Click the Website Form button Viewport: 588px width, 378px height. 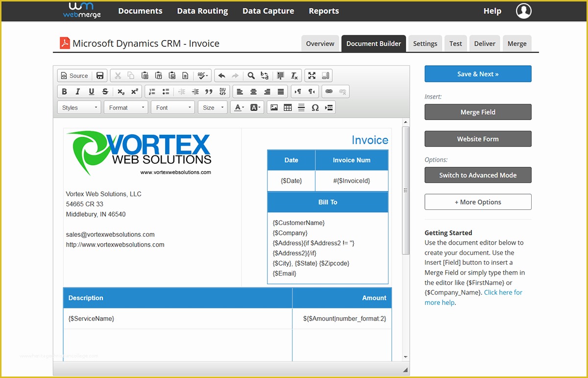click(478, 139)
